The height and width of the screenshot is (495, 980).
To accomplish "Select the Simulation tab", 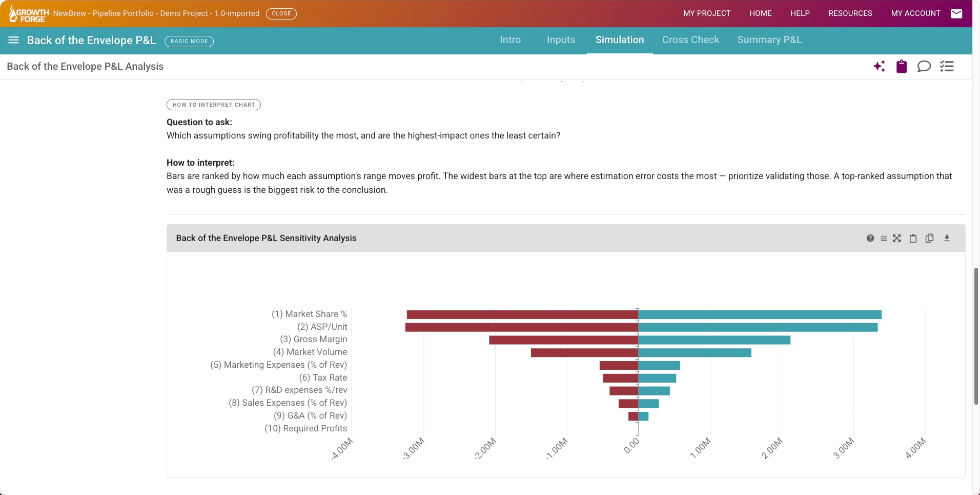I will [x=620, y=40].
